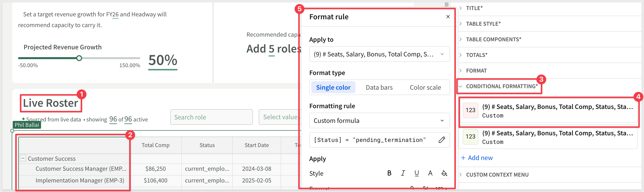The image size is (644, 192).
Task: Expand the FORMAT section
Action: pos(476,71)
